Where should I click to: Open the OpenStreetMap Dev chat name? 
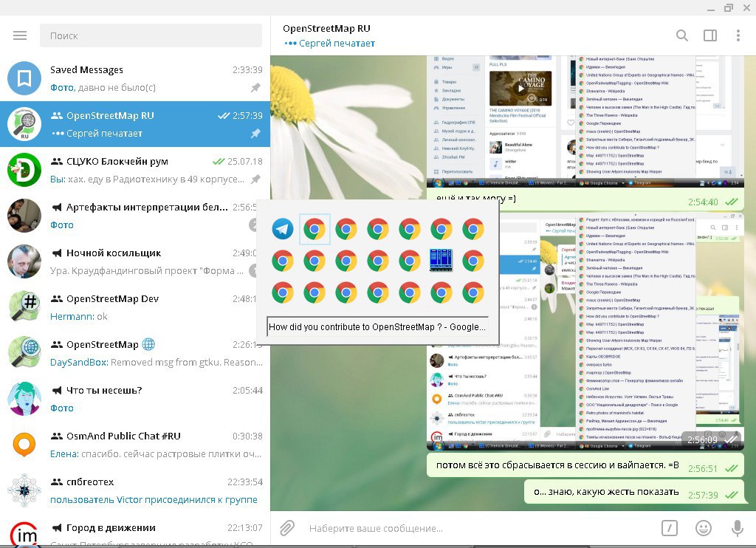pyautogui.click(x=112, y=299)
